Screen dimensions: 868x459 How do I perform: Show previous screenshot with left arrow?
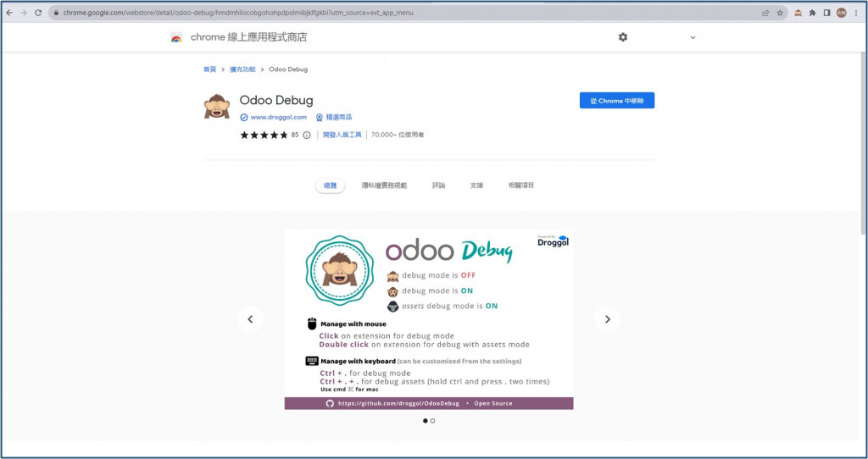click(250, 319)
